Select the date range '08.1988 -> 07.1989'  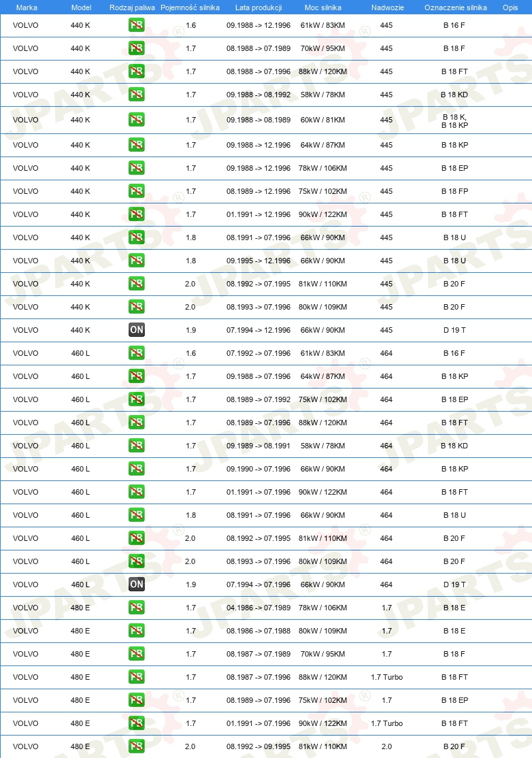click(x=259, y=48)
